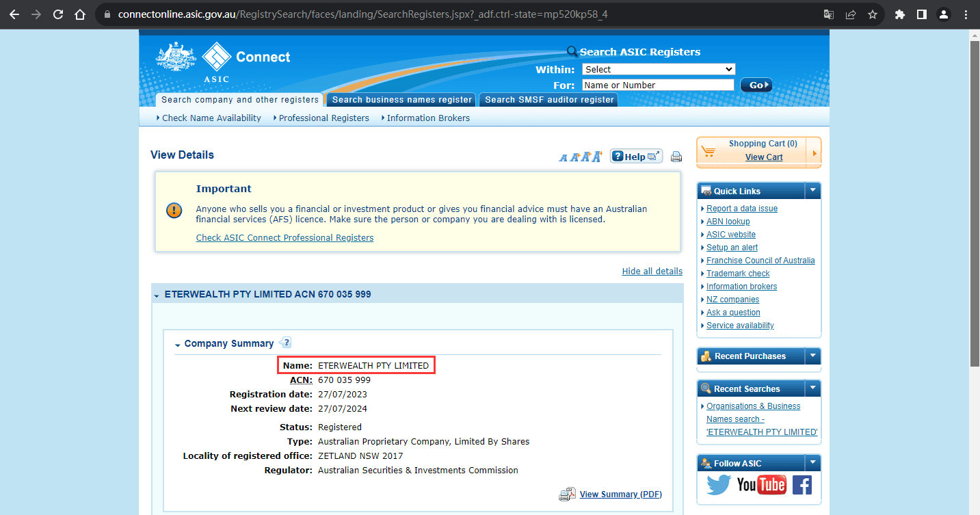Viewport: 980px width, 515px height.
Task: Click the Name or Number search field
Action: point(658,85)
